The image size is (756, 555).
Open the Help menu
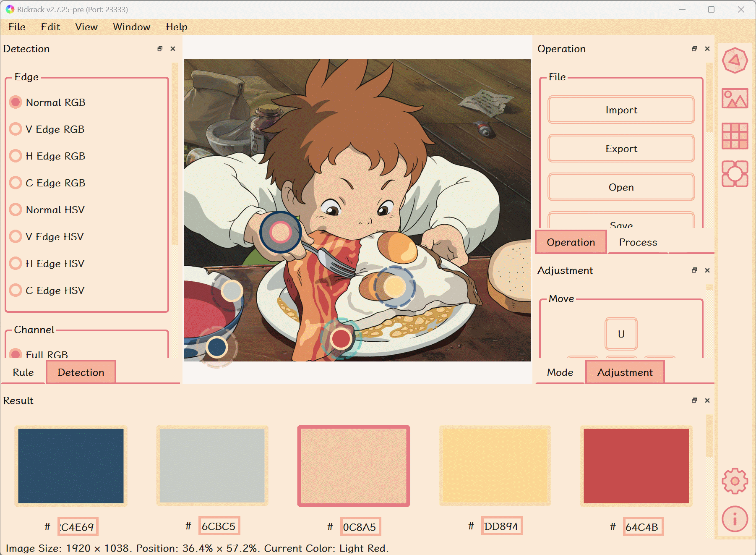click(x=177, y=27)
